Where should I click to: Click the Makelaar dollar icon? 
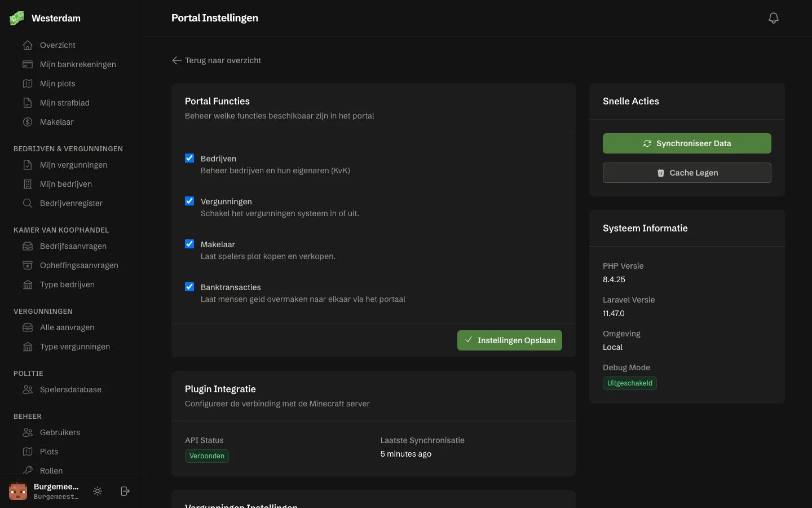[x=28, y=122]
